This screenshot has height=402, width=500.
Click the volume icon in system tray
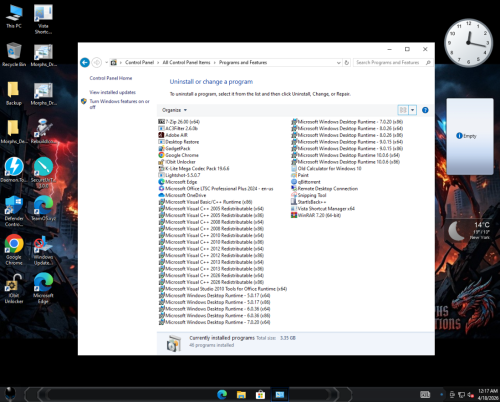471,395
